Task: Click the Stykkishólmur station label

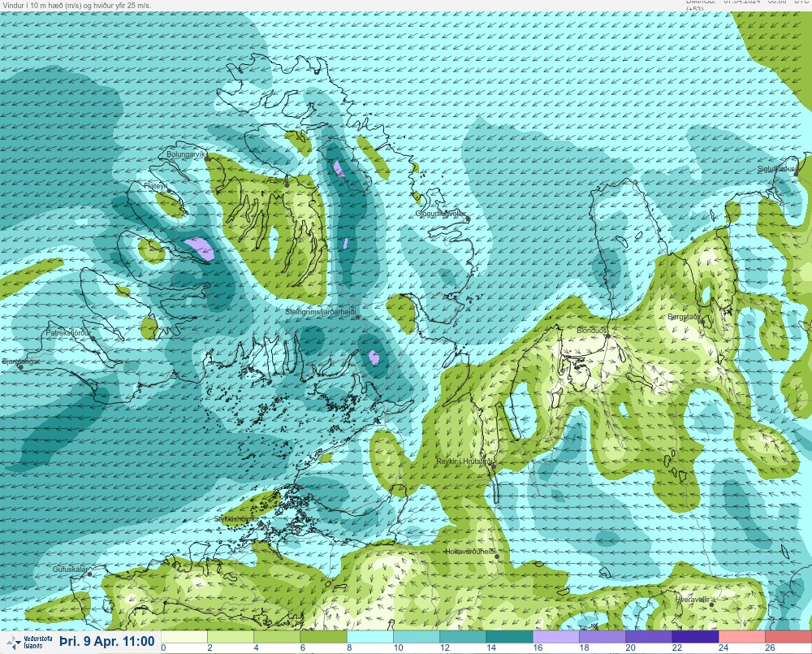Action: [x=236, y=519]
